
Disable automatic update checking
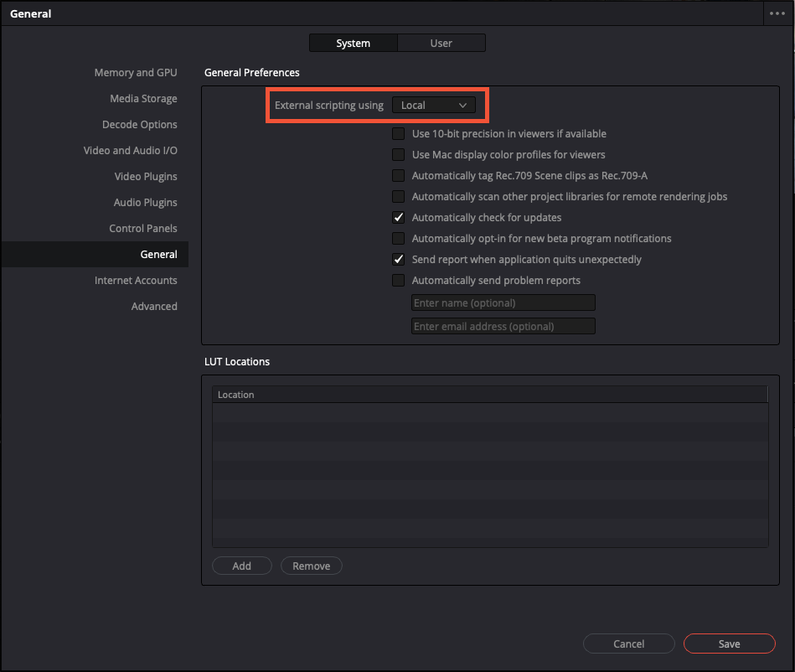coord(398,217)
